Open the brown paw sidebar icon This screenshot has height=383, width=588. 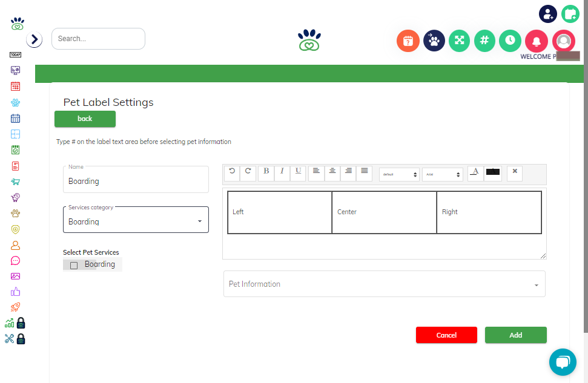click(15, 213)
